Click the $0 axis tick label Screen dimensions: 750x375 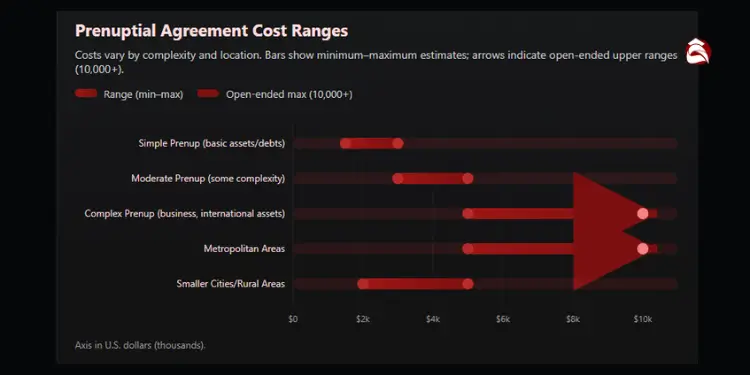[x=293, y=320]
